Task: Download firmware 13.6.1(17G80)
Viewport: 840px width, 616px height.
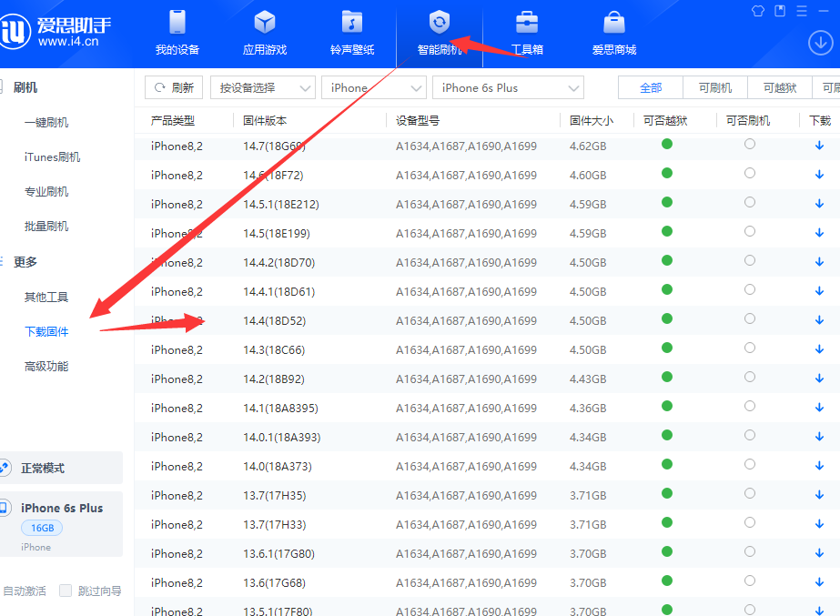Action: 819,553
